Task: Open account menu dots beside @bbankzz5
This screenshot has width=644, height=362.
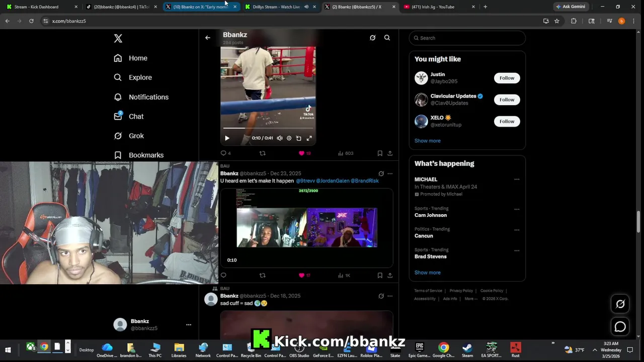Action: (189, 325)
